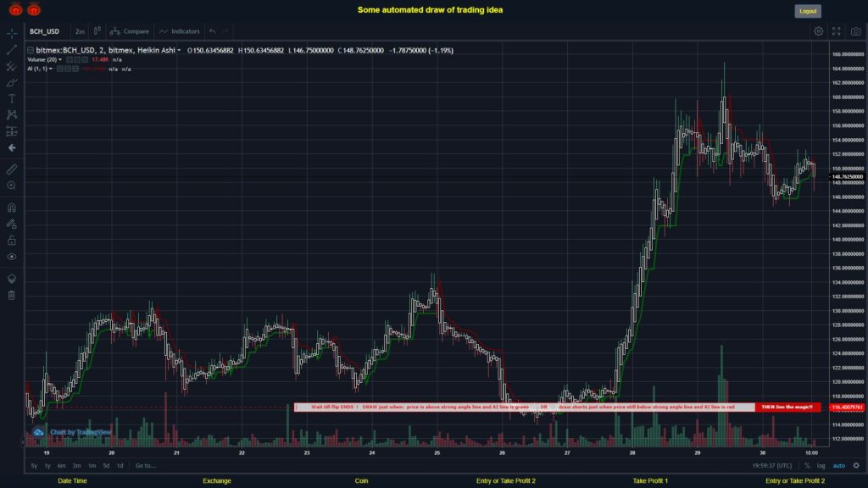Screen dimensions: 868x488
Task: Toggle log scale mode
Action: coord(821,466)
